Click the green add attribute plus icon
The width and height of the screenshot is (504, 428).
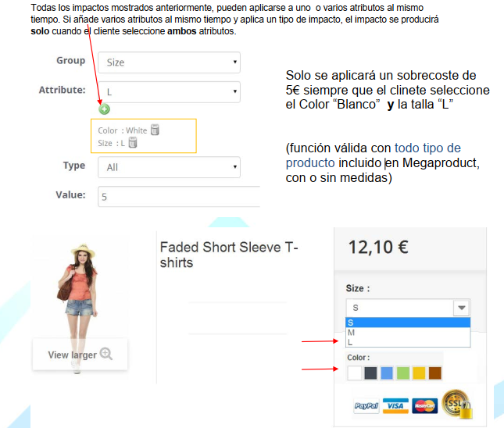pos(104,109)
